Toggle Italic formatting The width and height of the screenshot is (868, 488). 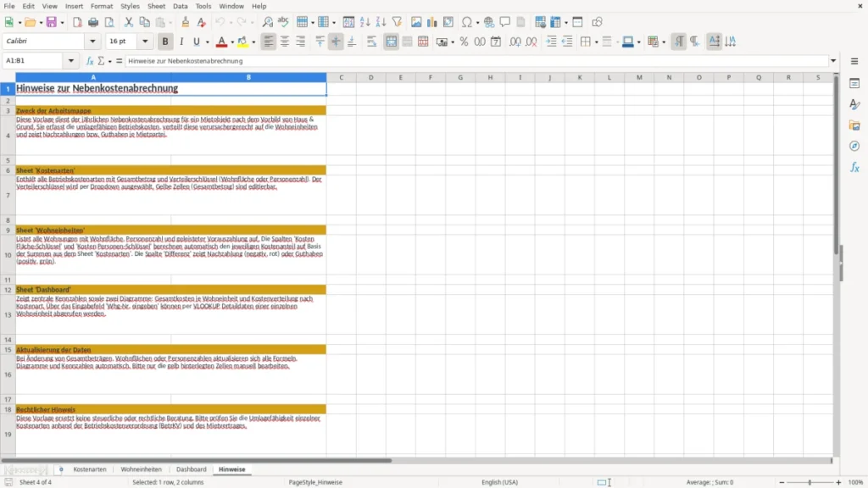181,42
